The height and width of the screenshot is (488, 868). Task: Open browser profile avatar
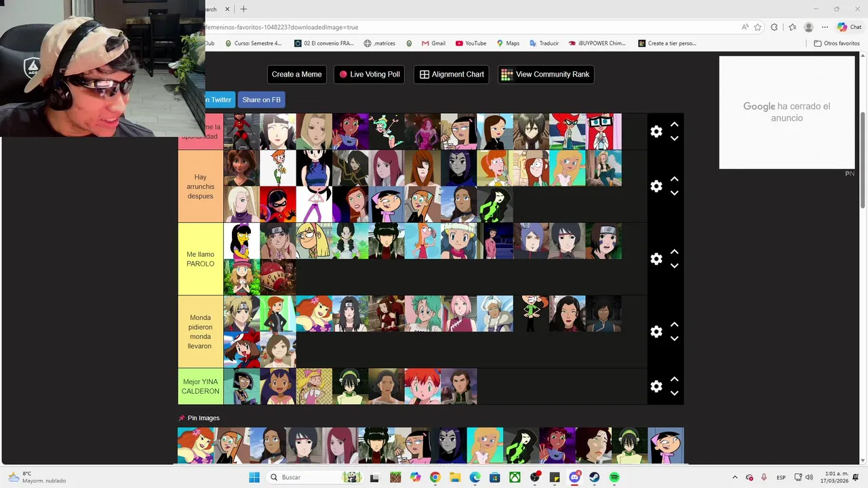[x=808, y=27]
